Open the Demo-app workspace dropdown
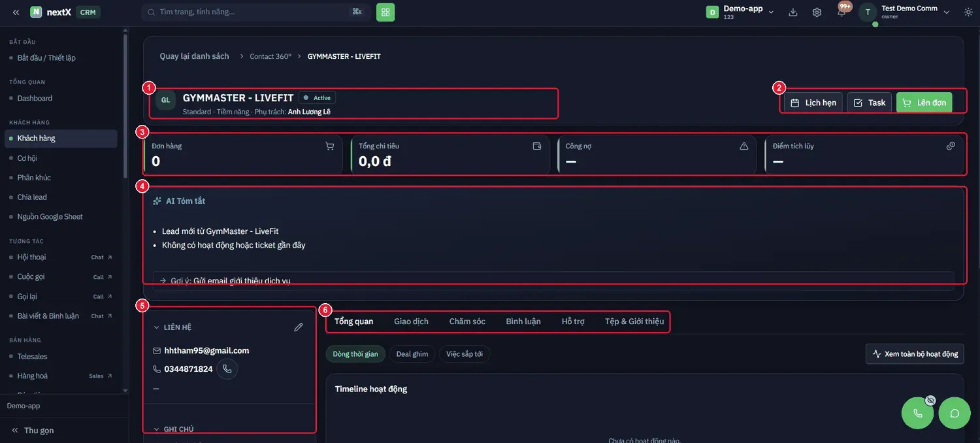The height and width of the screenshot is (443, 980). pos(741,12)
